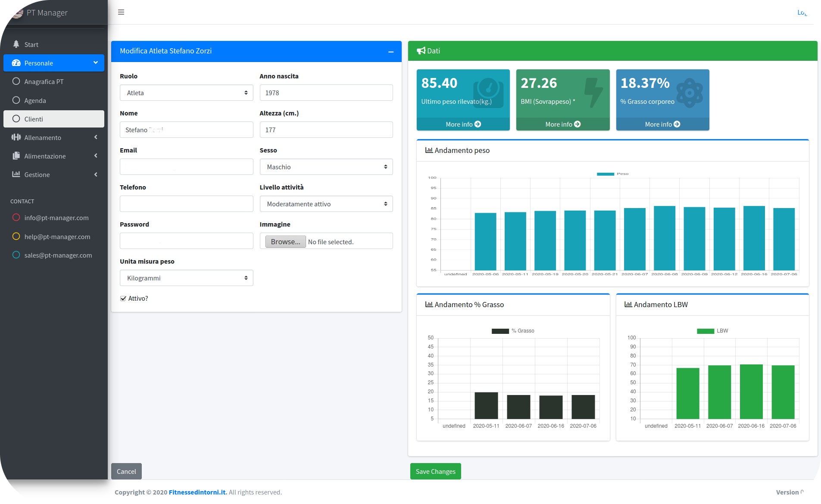The height and width of the screenshot is (504, 821).
Task: Open the Fitnessedintorni.it footer link
Action: click(x=198, y=492)
